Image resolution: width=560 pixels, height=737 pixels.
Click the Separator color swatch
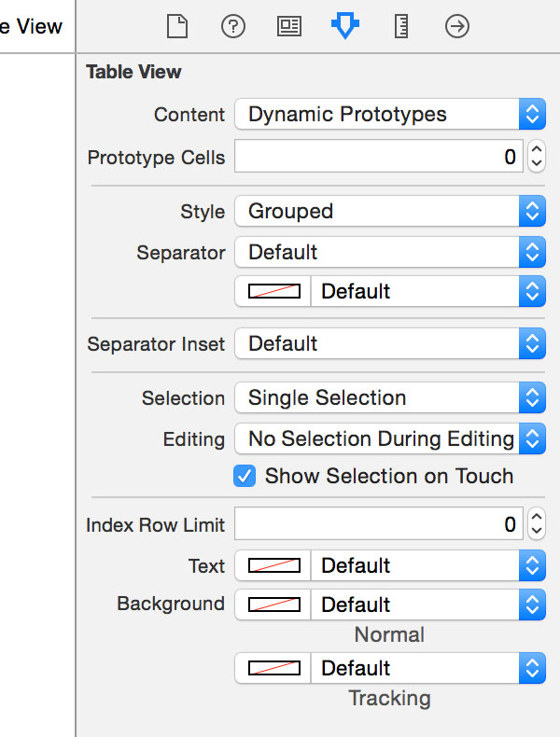(273, 291)
